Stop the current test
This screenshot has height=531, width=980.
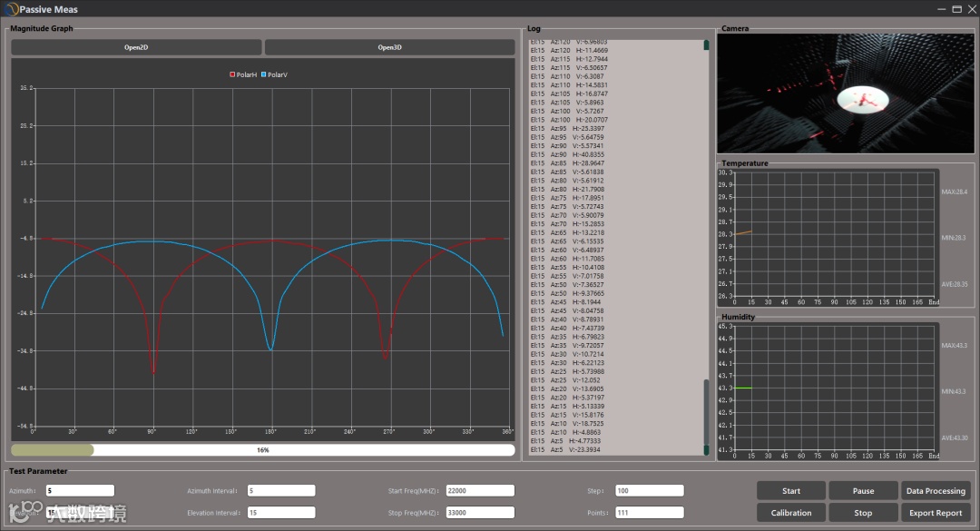coord(863,513)
